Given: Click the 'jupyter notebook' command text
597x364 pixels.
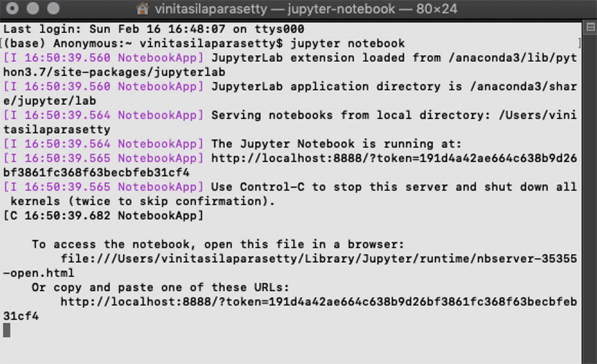Looking at the screenshot, I should coord(348,43).
